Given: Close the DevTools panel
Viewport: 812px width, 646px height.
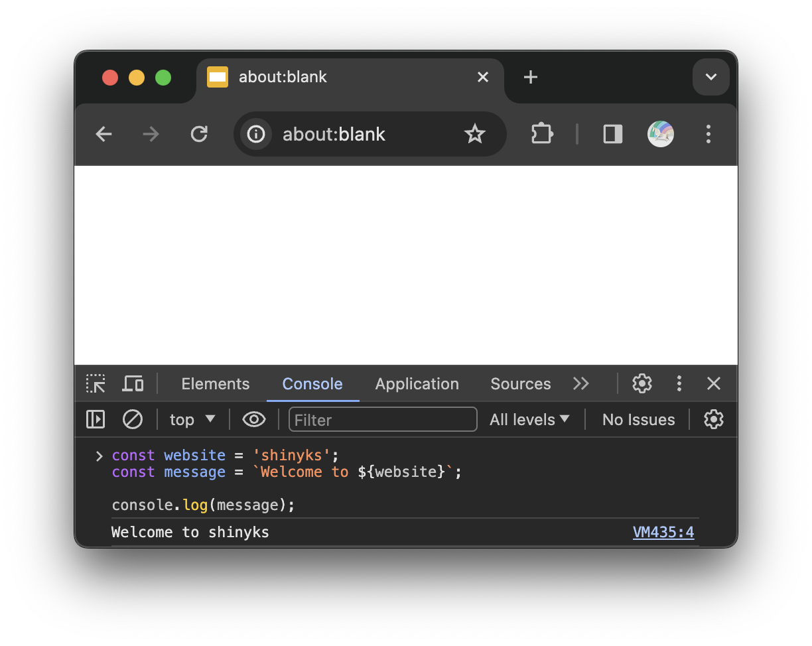Looking at the screenshot, I should pyautogui.click(x=714, y=383).
